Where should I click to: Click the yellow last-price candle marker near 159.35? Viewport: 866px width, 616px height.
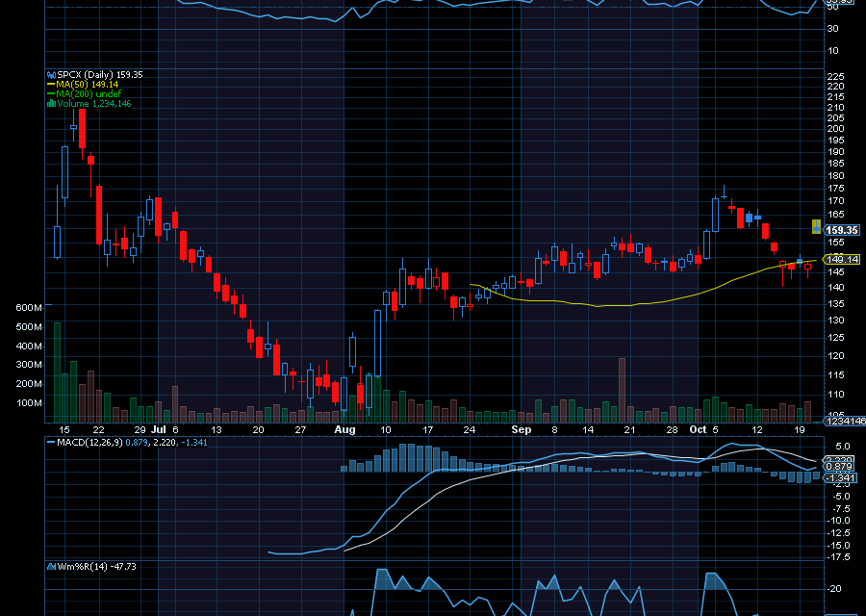click(816, 226)
